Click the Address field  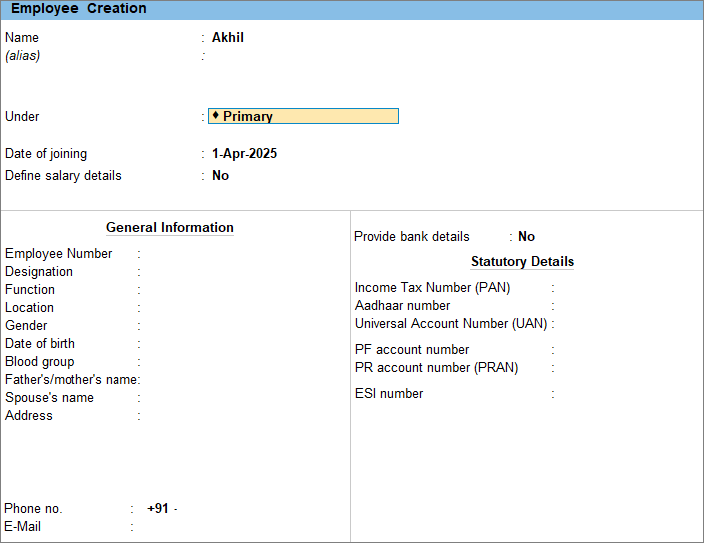click(200, 416)
